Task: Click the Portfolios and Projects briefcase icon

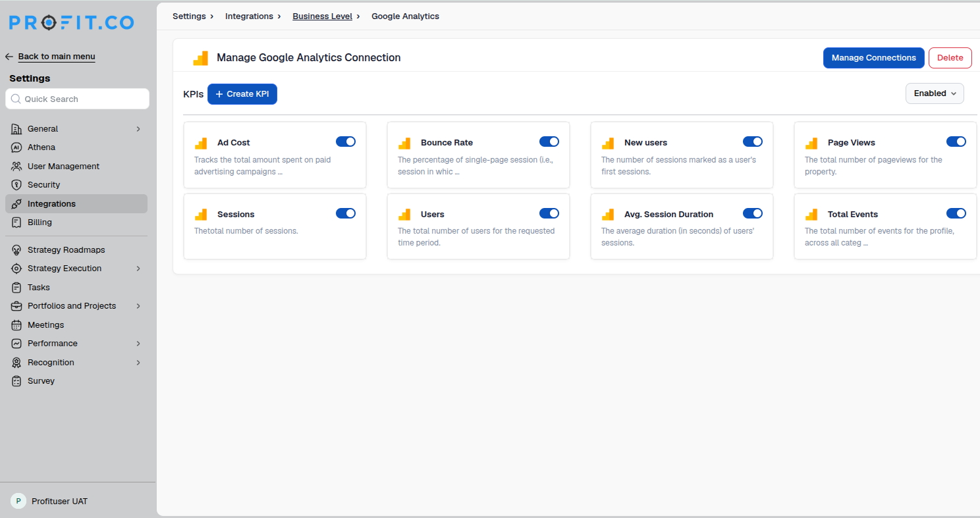Action: point(16,306)
